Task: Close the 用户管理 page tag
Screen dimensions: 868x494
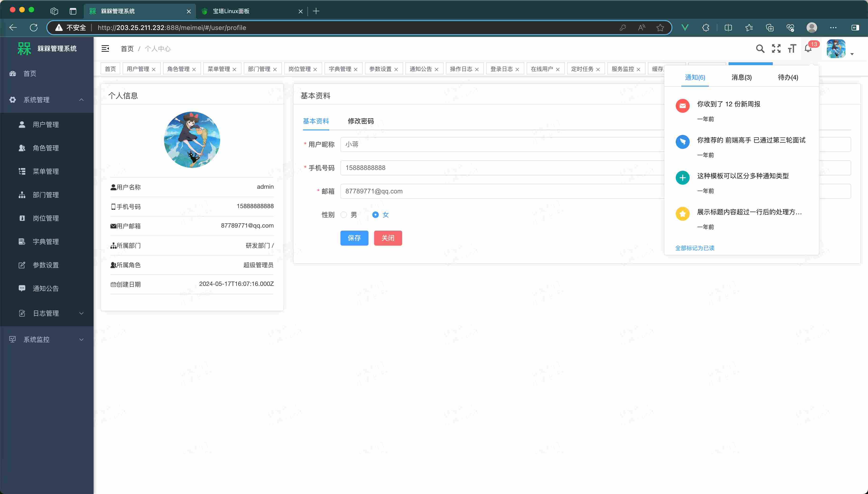Action: pyautogui.click(x=153, y=69)
